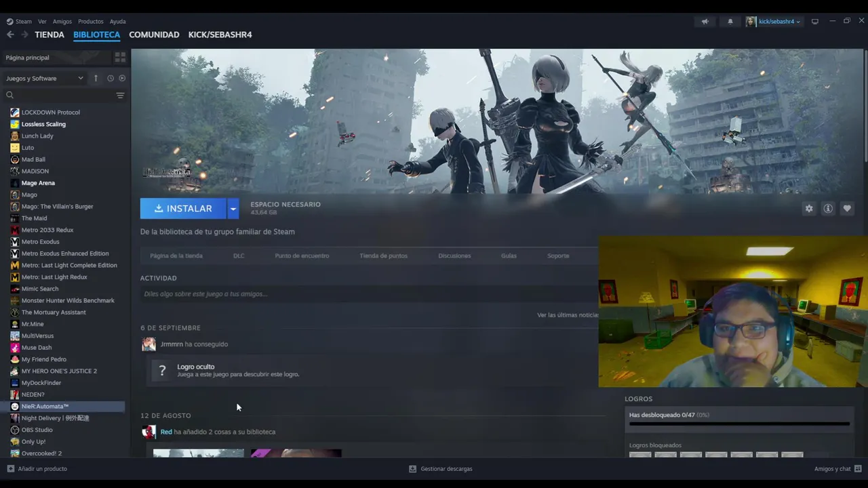The height and width of the screenshot is (488, 868).
Task: Open the Juegos y Software dropdown
Action: click(x=45, y=78)
